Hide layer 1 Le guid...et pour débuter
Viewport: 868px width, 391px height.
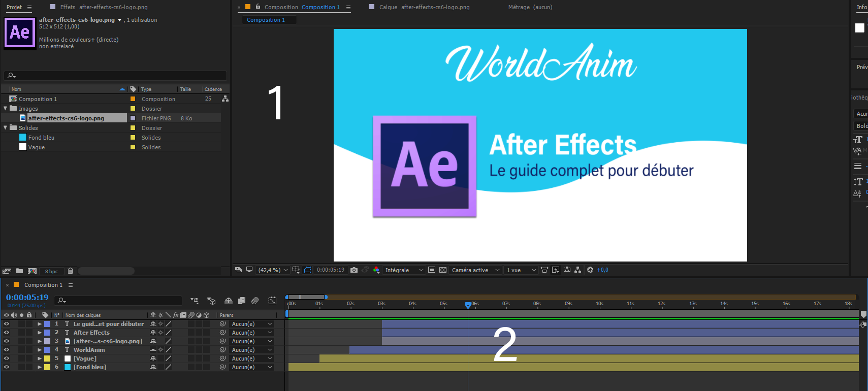tap(7, 324)
